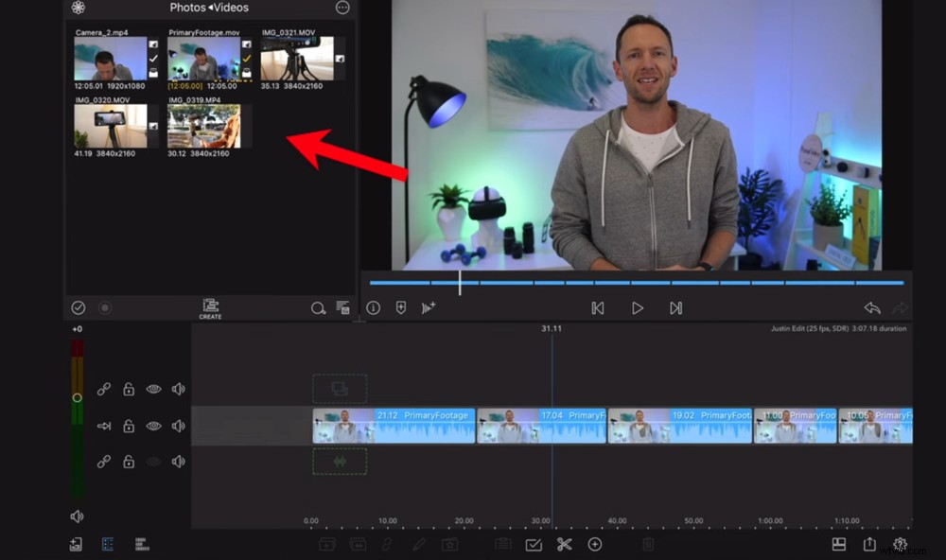Split the clip using the scissors icon
Viewport: 946px width, 560px height.
[x=564, y=544]
